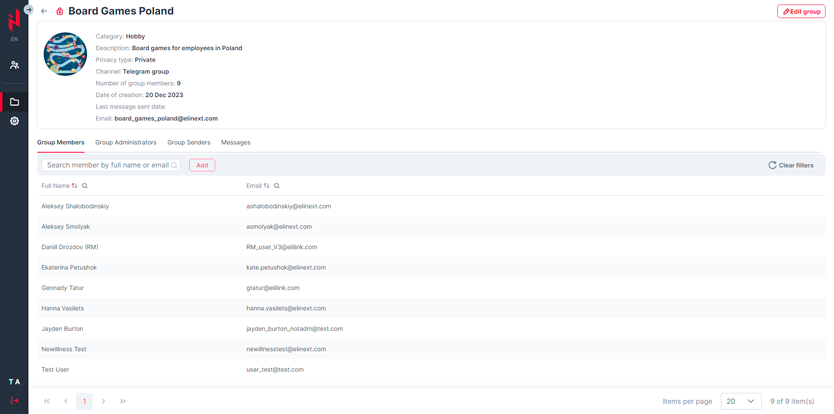This screenshot has height=414, width=834.
Task: Open settings via the sidebar gear icon
Action: (14, 121)
